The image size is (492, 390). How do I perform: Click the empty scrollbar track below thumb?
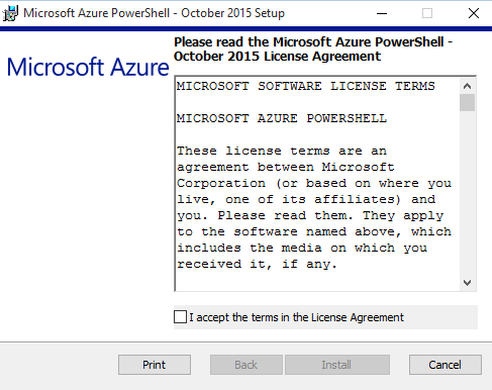pos(467,193)
